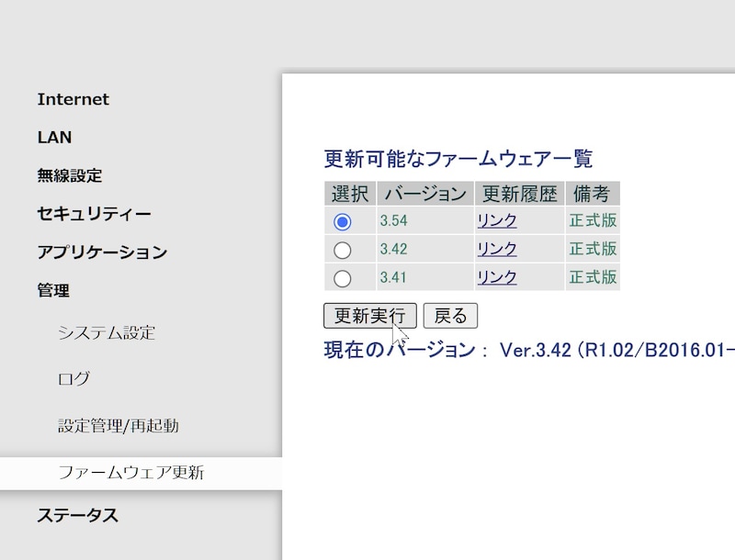This screenshot has width=735, height=560.
Task: Select the version 3.54 firmware radio button
Action: (x=343, y=221)
